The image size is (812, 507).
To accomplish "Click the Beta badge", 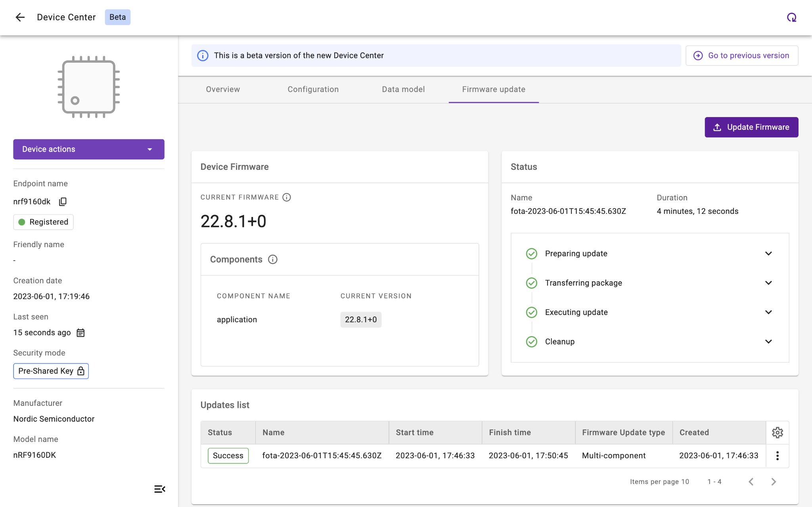I will point(117,17).
